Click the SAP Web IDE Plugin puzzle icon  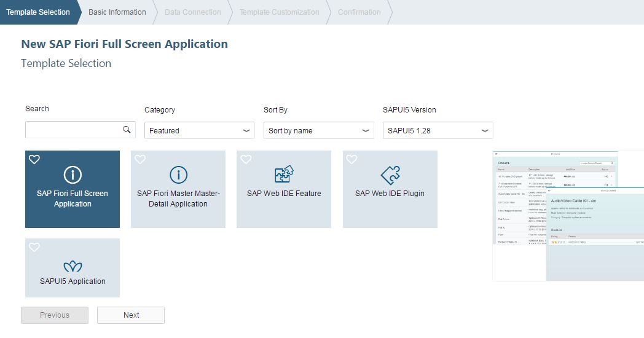point(390,175)
